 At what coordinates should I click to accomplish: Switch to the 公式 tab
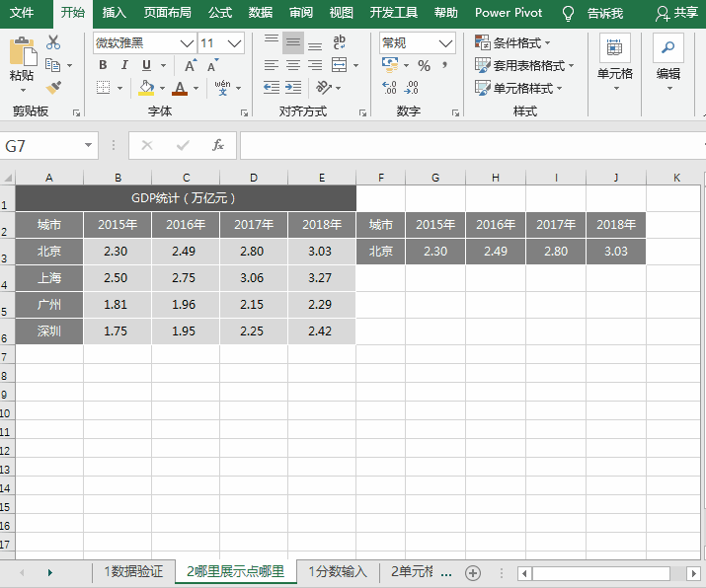220,13
